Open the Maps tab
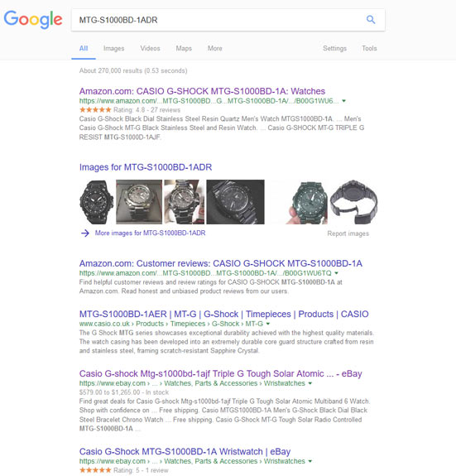This screenshot has width=456, height=476. (184, 48)
